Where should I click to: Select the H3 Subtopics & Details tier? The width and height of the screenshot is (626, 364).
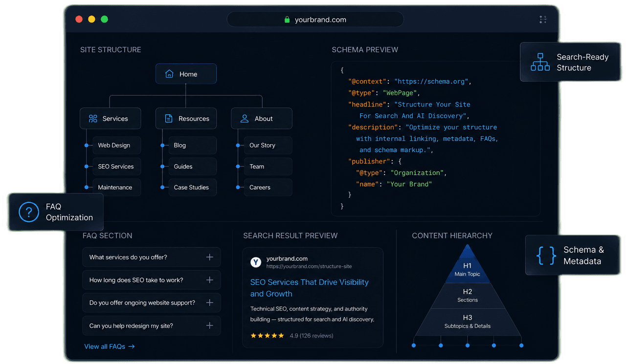[468, 321]
